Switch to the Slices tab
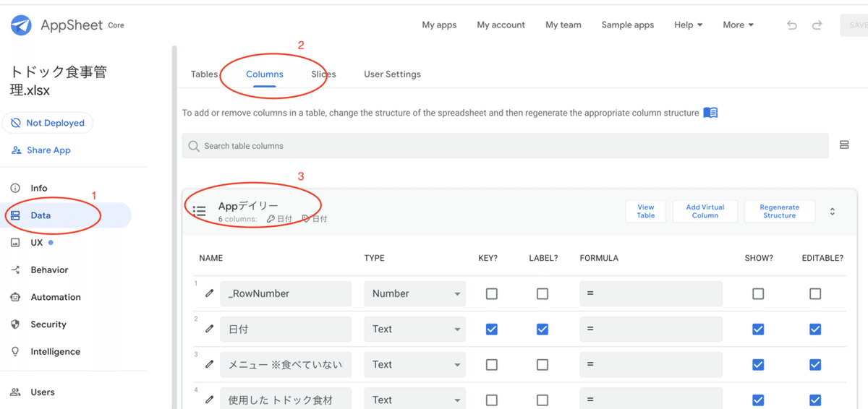868x409 pixels. pos(323,74)
